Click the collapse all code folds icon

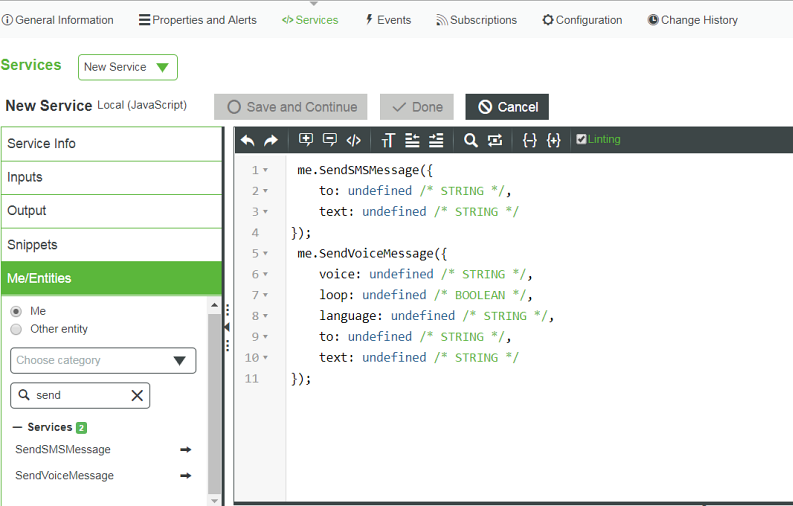click(x=530, y=140)
